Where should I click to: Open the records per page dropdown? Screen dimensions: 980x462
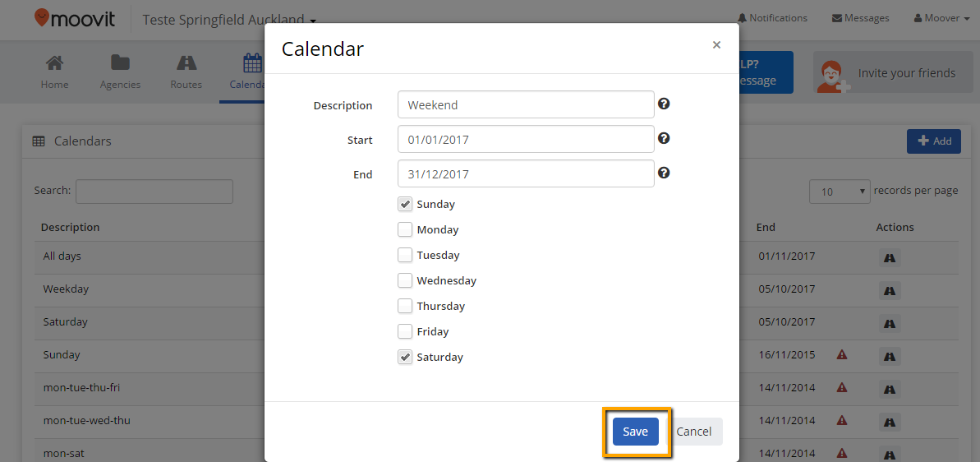click(x=840, y=192)
